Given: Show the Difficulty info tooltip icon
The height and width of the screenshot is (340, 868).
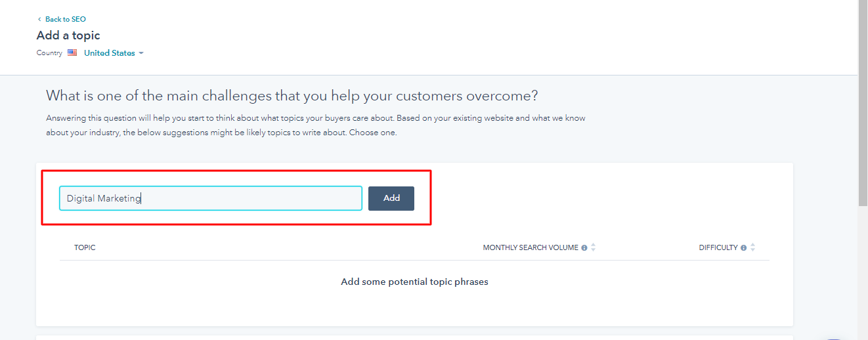Looking at the screenshot, I should tap(744, 248).
